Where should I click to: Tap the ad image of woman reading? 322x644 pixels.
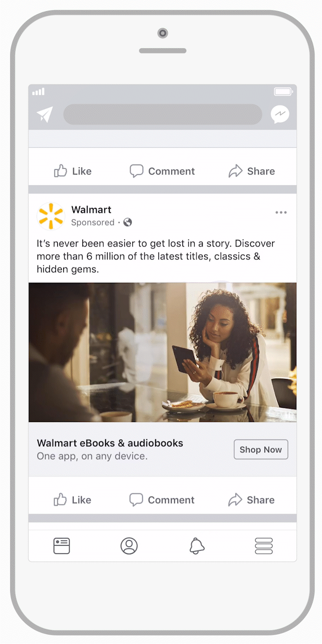pyautogui.click(x=162, y=352)
